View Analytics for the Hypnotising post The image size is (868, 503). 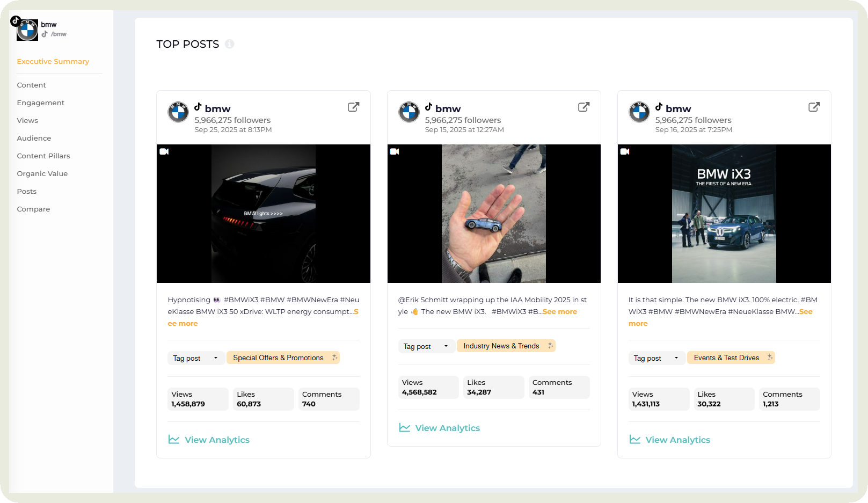[216, 440]
